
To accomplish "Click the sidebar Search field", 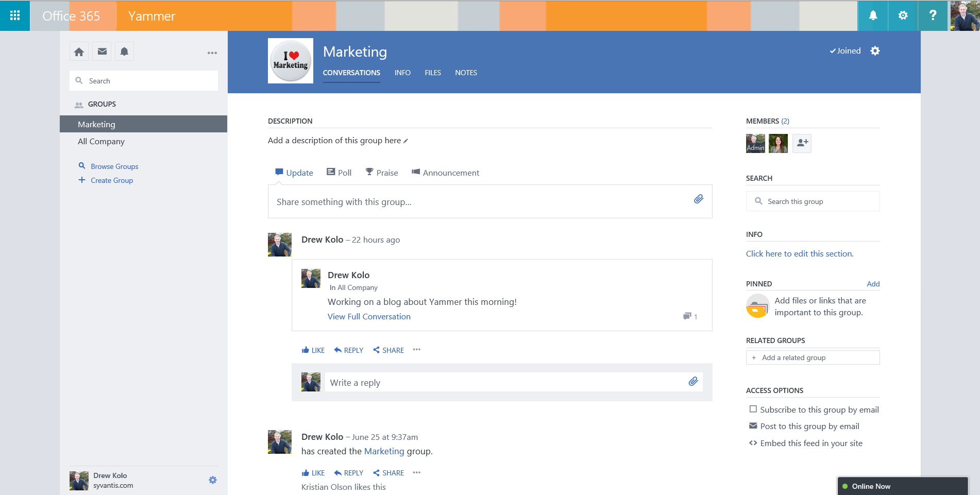I will pyautogui.click(x=144, y=81).
